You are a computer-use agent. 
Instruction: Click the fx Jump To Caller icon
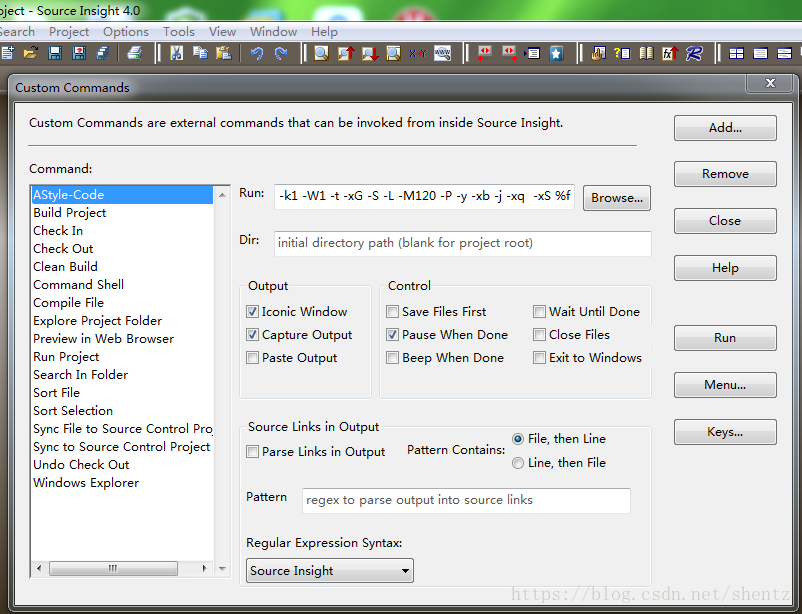[x=670, y=53]
